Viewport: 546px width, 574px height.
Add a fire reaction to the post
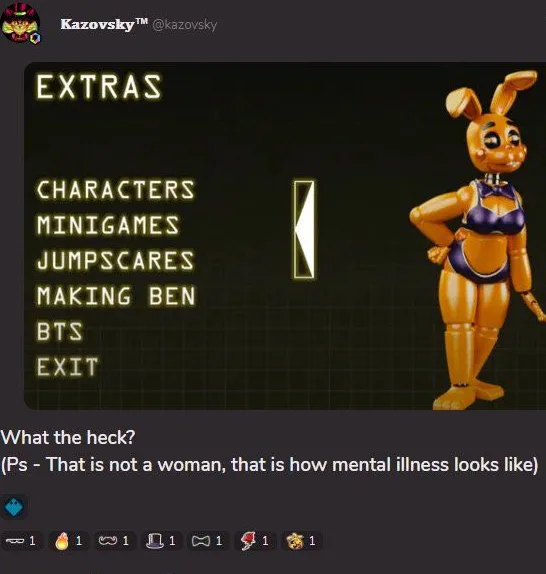pyautogui.click(x=68, y=541)
